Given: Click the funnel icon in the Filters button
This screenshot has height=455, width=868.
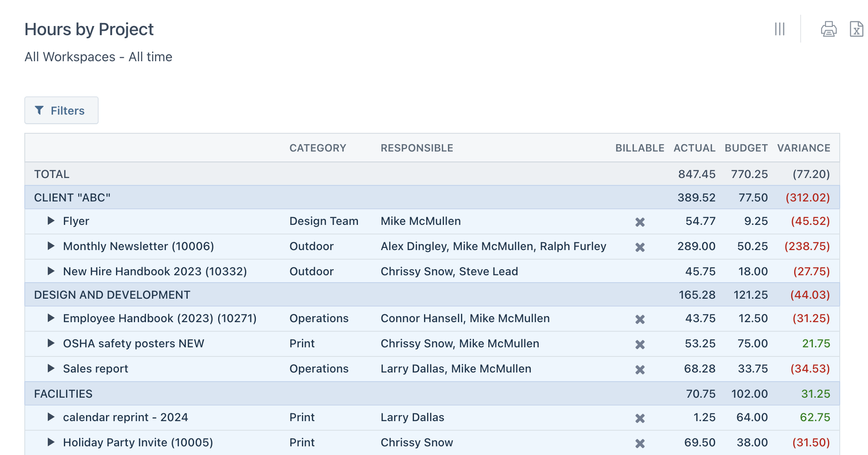Looking at the screenshot, I should tap(40, 110).
